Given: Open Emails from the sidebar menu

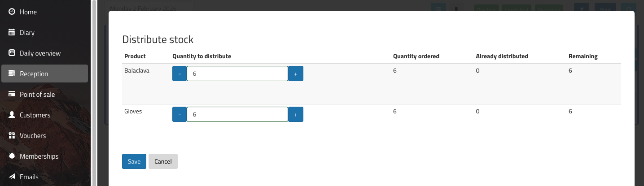Looking at the screenshot, I should [29, 177].
